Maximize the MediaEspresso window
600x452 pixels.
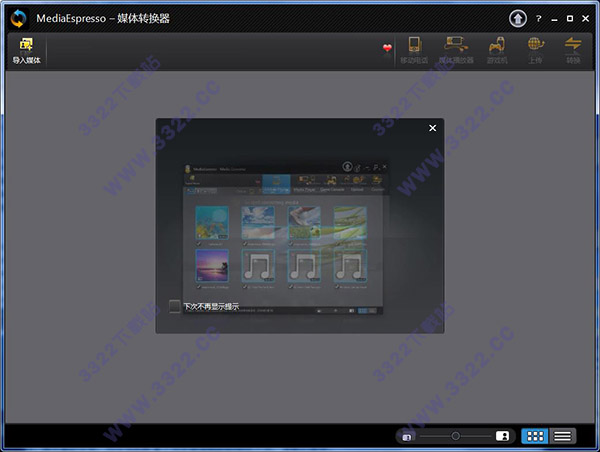(570, 18)
